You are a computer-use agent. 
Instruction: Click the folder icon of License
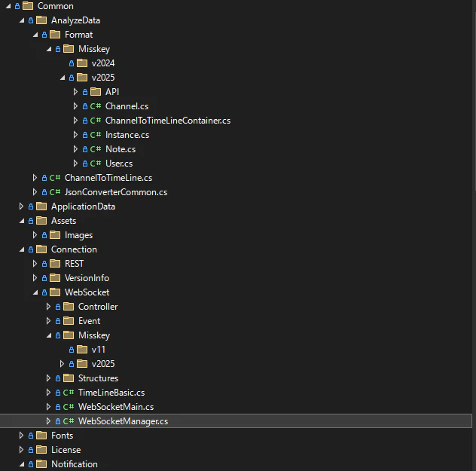(41, 449)
